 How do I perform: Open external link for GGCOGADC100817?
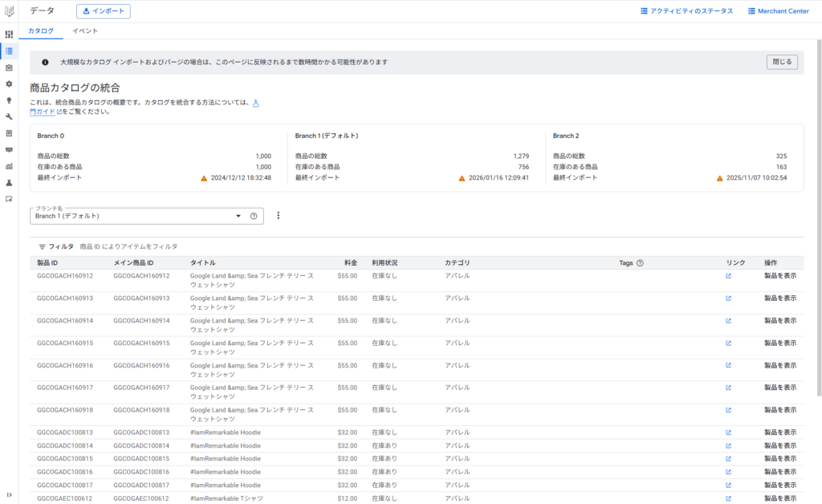pyautogui.click(x=728, y=485)
